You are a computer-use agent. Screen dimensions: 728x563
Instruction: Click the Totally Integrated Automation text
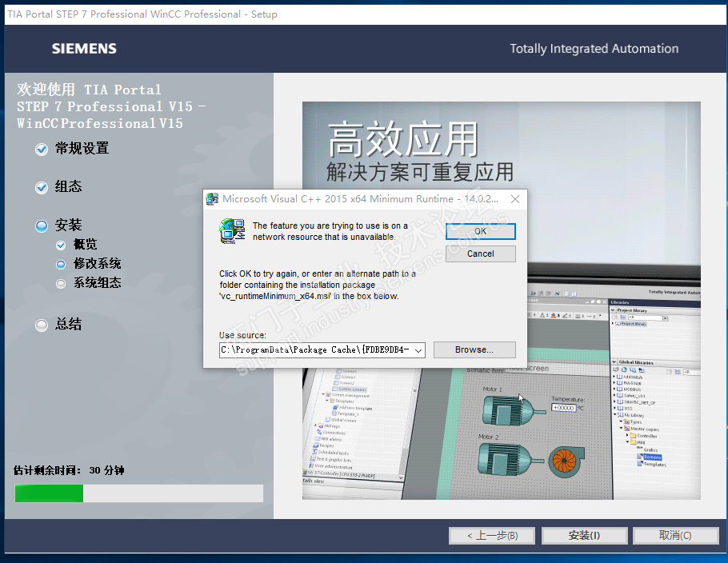594,49
